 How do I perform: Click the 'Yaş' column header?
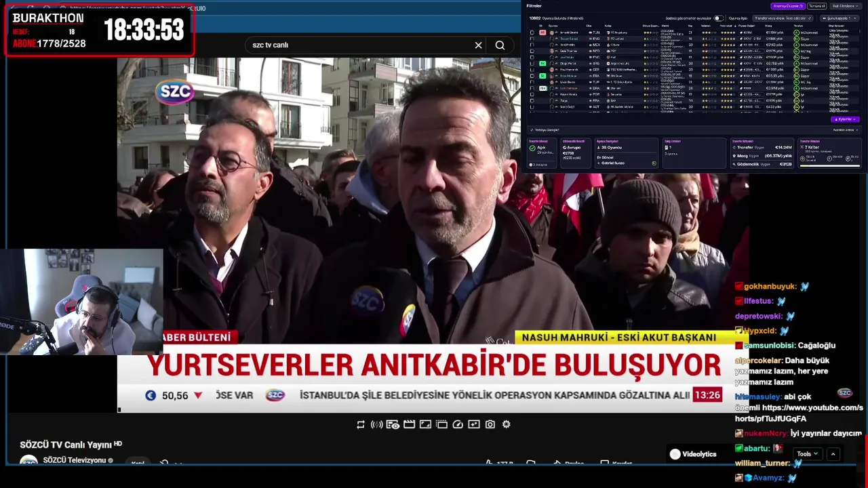click(x=690, y=26)
